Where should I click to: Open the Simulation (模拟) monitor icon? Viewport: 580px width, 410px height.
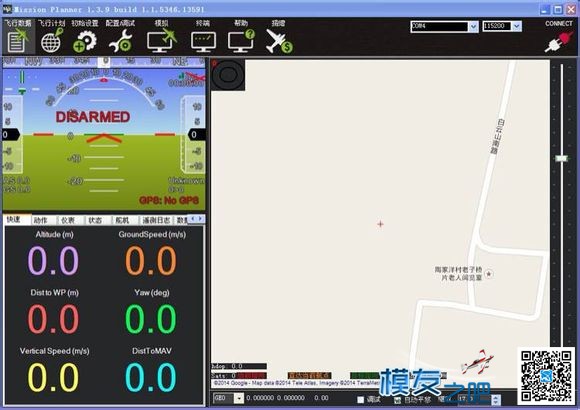click(x=161, y=36)
